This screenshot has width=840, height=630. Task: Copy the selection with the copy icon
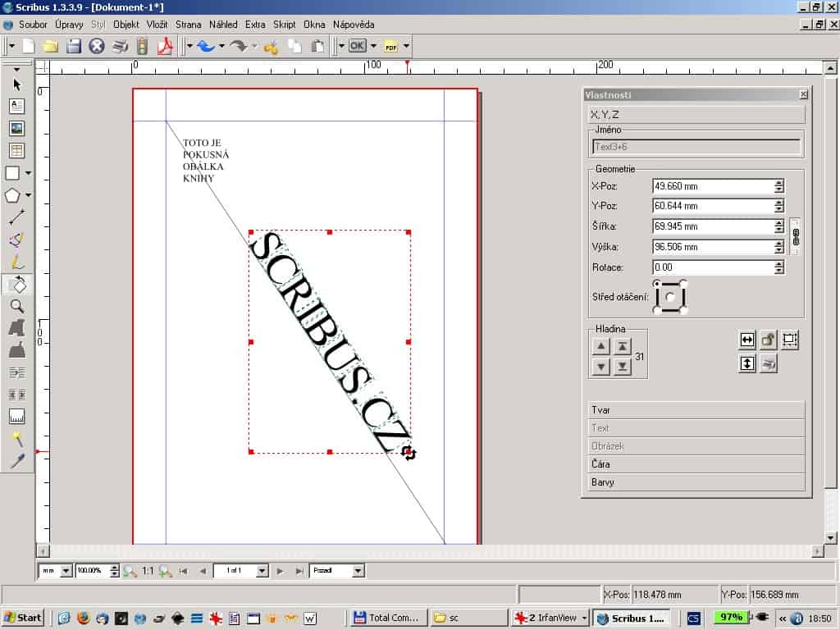[294, 47]
